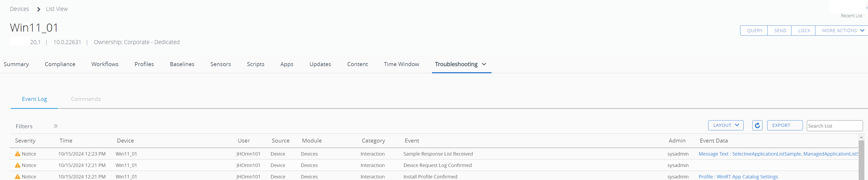Click the breadcrumb arrow after Devices

click(38, 9)
